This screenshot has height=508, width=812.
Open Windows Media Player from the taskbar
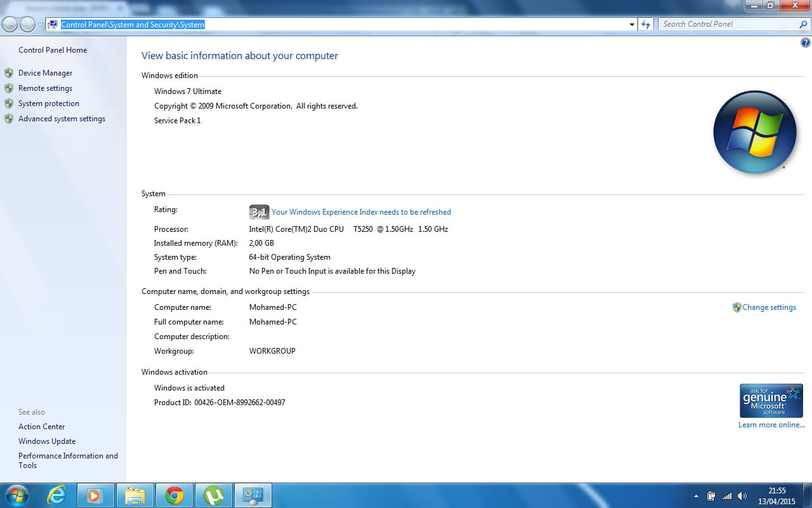[96, 495]
